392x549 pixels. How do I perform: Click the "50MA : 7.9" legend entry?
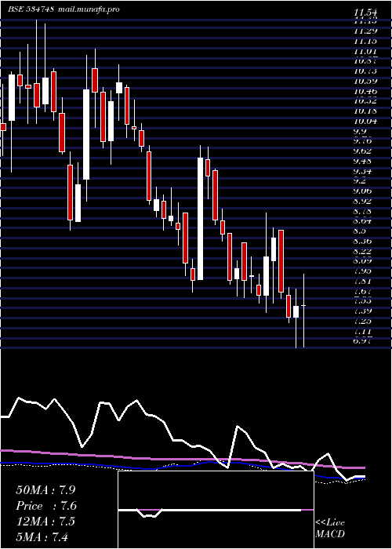click(45, 490)
